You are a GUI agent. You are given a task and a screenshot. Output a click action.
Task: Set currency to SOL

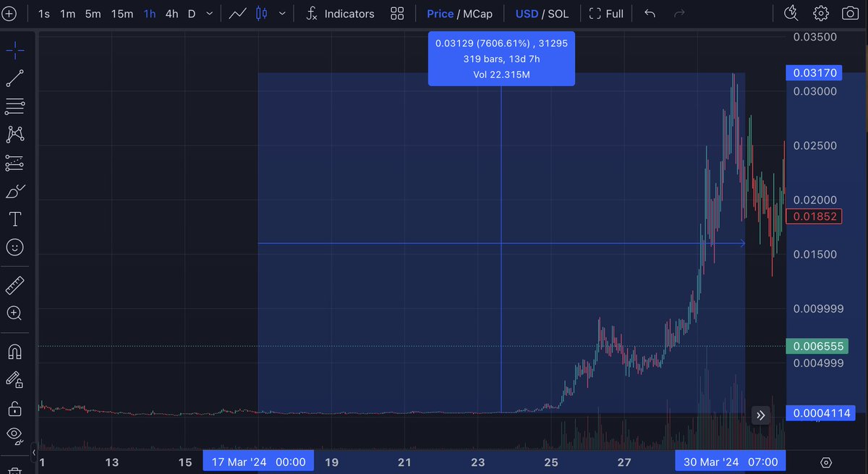pos(558,14)
